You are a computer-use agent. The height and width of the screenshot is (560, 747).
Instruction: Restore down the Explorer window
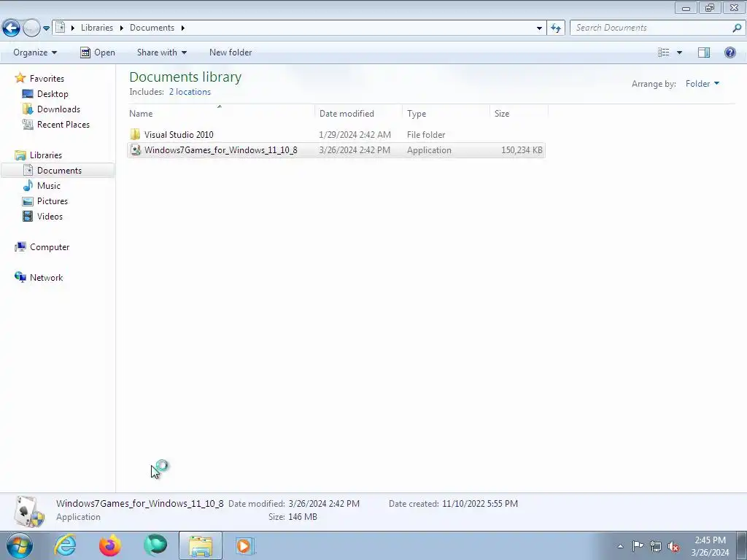pyautogui.click(x=710, y=7)
